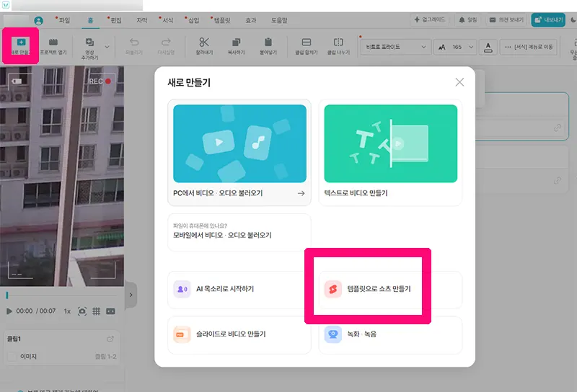Select PC에서 비디오·오디오 불러오기 card
This screenshot has height=392, width=577.
point(239,152)
